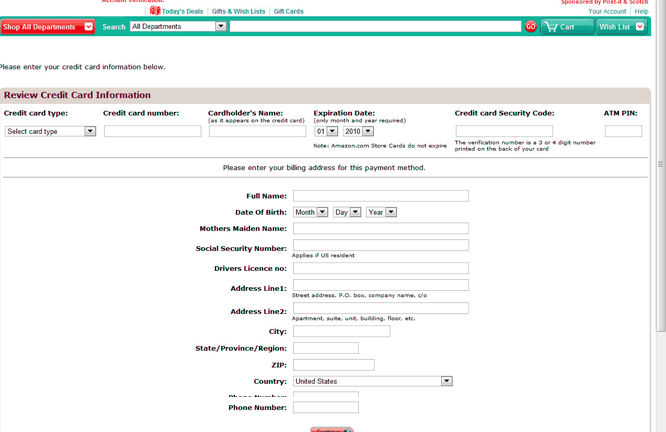Image resolution: width=666 pixels, height=432 pixels.
Task: Click the Address Line1 field
Action: pyautogui.click(x=381, y=285)
